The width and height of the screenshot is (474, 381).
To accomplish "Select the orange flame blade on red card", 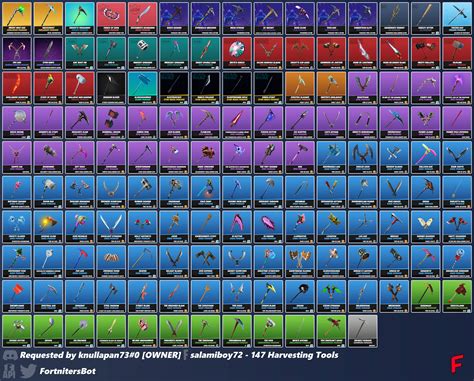I will point(17,88).
